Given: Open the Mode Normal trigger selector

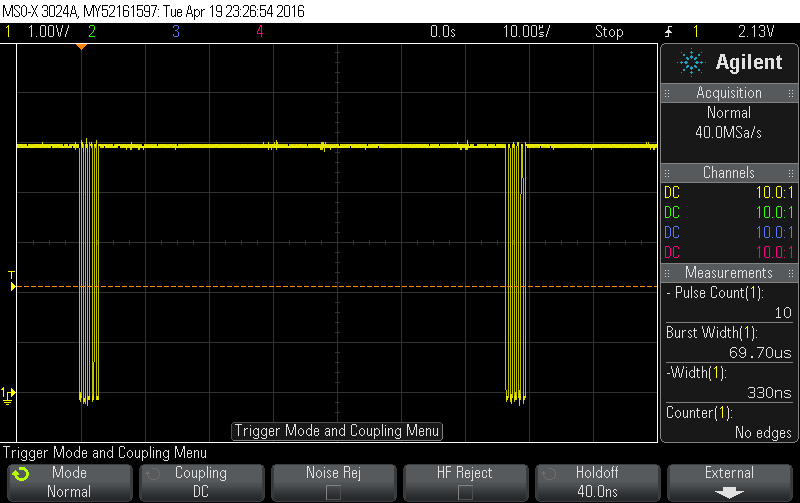Looking at the screenshot, I should (68, 482).
